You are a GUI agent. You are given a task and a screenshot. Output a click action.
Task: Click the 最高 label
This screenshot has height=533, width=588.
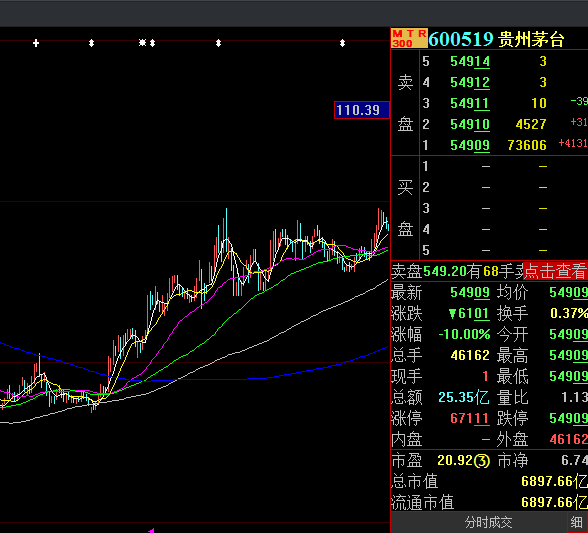(x=512, y=355)
